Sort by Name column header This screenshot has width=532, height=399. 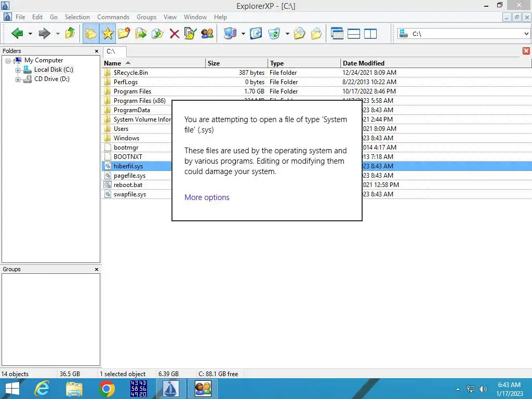click(154, 63)
